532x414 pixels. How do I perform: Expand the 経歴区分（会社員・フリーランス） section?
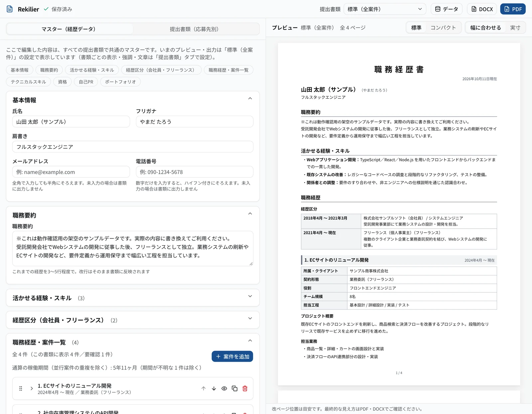(x=250, y=319)
